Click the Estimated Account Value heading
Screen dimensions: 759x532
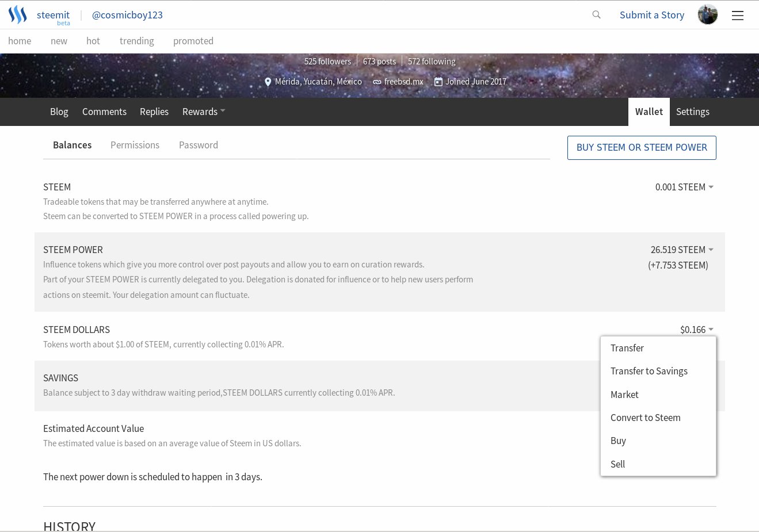(93, 428)
